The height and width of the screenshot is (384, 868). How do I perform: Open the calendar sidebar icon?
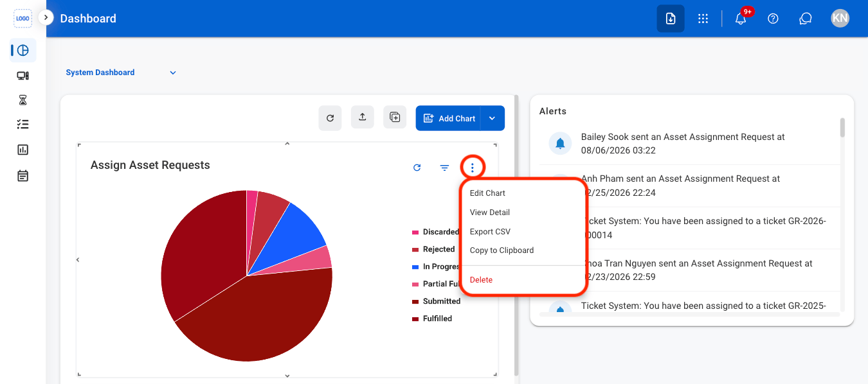click(x=23, y=175)
